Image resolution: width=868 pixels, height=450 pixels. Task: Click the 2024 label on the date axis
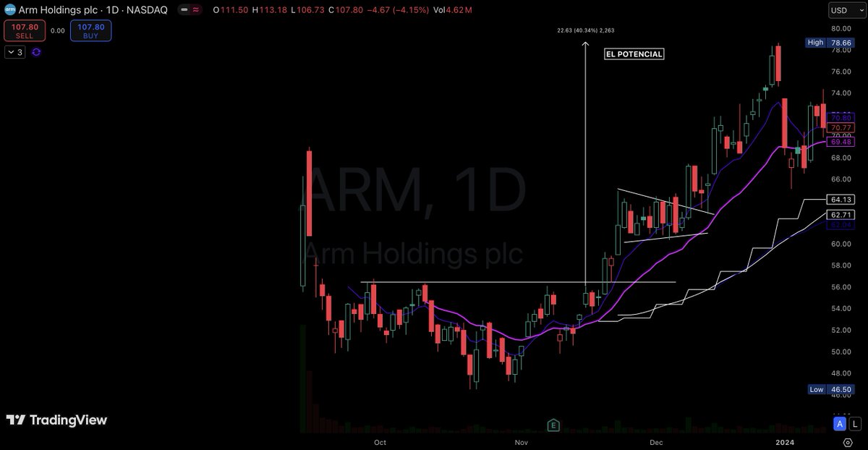[785, 443]
